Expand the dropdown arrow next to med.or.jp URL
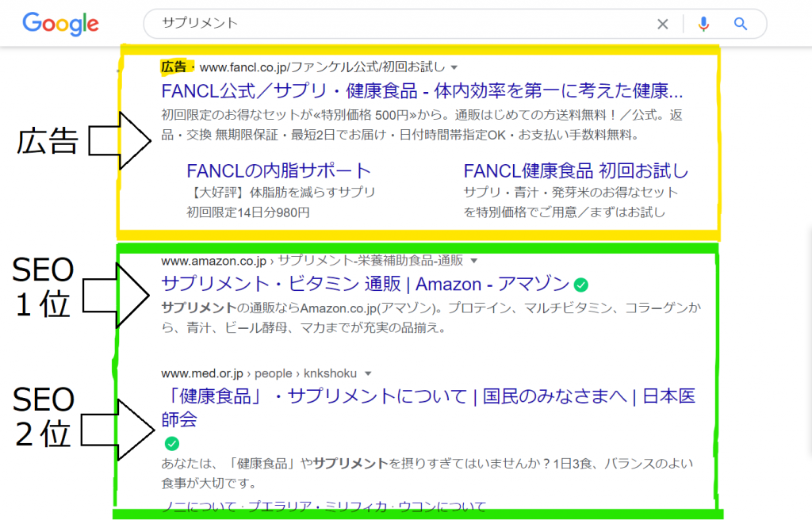Viewport: 812px width, 520px height. (x=368, y=373)
